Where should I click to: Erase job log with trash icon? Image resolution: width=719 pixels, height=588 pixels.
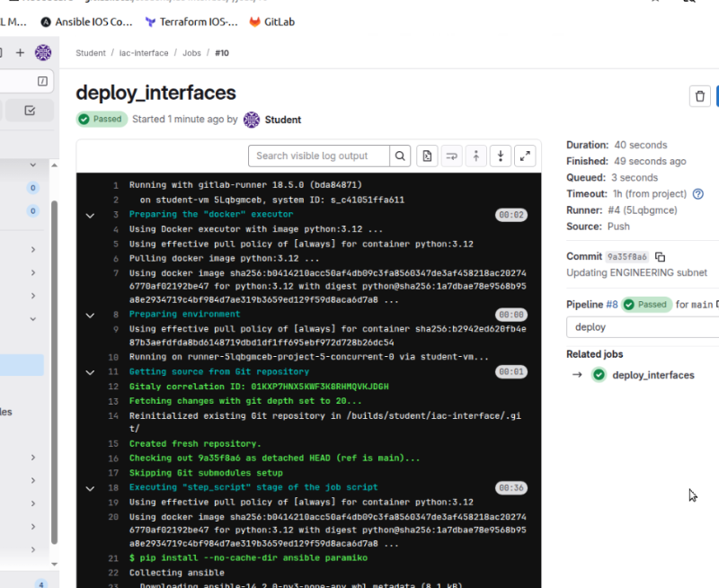pyautogui.click(x=700, y=96)
